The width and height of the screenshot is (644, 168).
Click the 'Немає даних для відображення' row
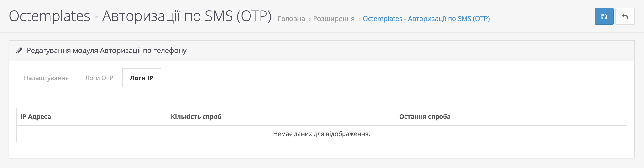pos(322,134)
